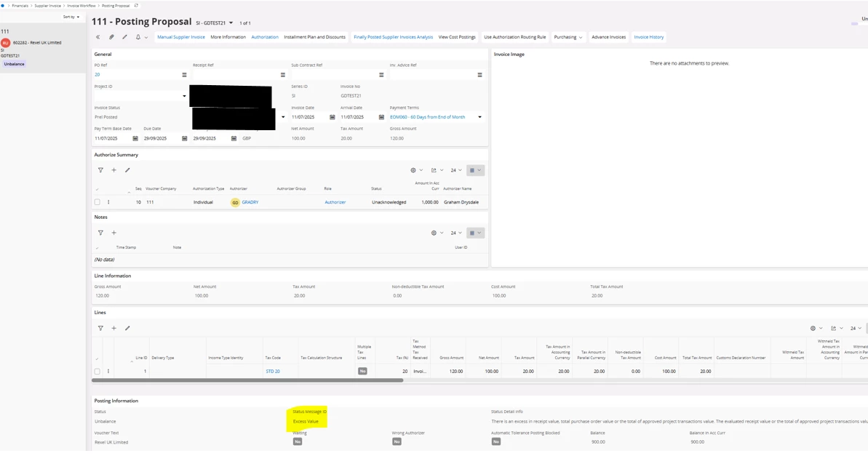Open the EOM060 payment terms link
The width and height of the screenshot is (868, 456).
(427, 117)
